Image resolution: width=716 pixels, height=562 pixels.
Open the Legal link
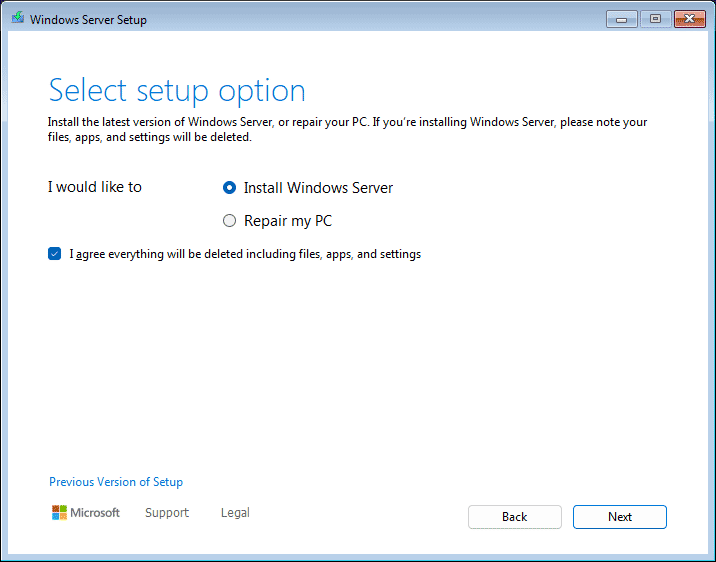[235, 513]
